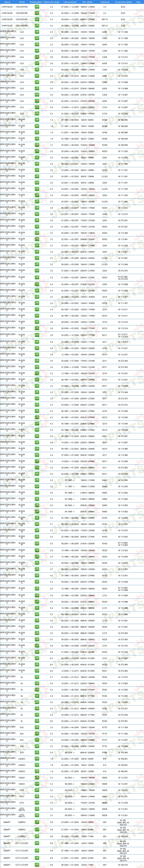Click fuel icon in Crossfire 07.2003 row

click(x=37, y=7)
